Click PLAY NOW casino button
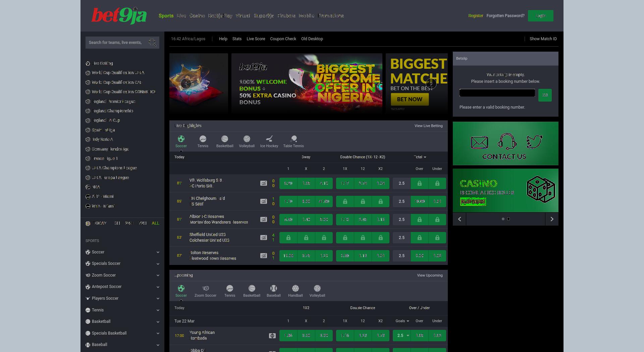The height and width of the screenshot is (352, 644). click(473, 201)
